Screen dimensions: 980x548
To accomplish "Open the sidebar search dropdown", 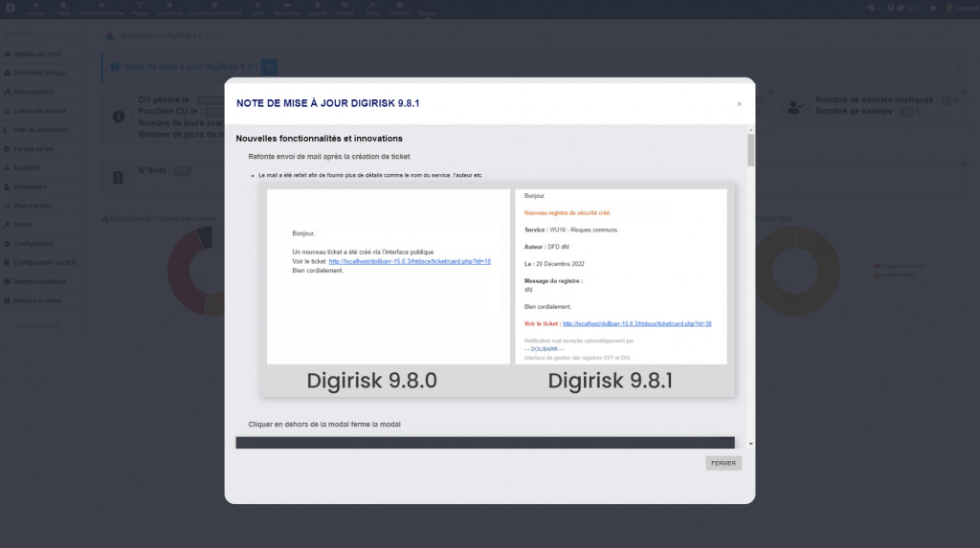I will (40, 33).
